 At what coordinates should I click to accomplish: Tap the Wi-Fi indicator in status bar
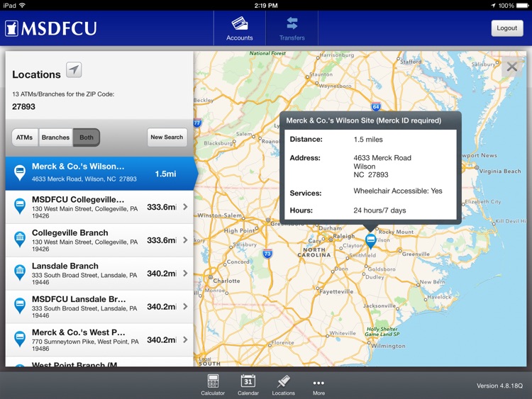(x=23, y=5)
